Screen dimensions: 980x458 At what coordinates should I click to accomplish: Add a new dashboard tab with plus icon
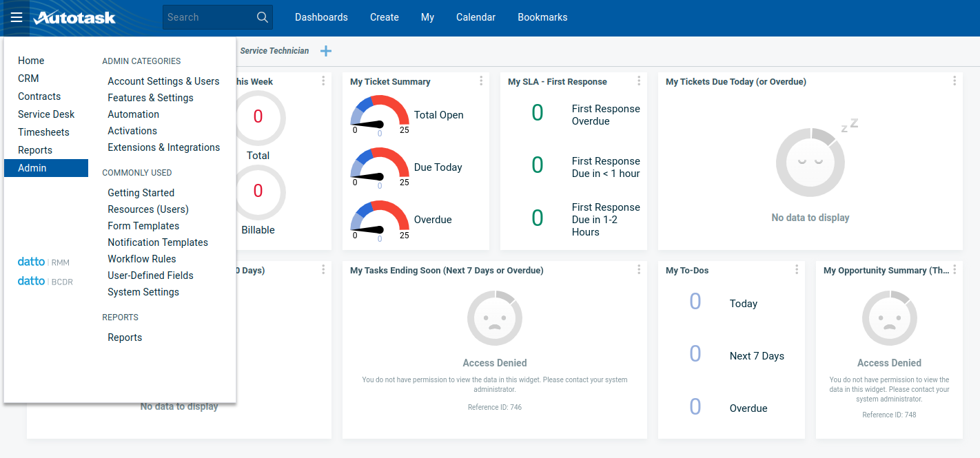[x=326, y=51]
